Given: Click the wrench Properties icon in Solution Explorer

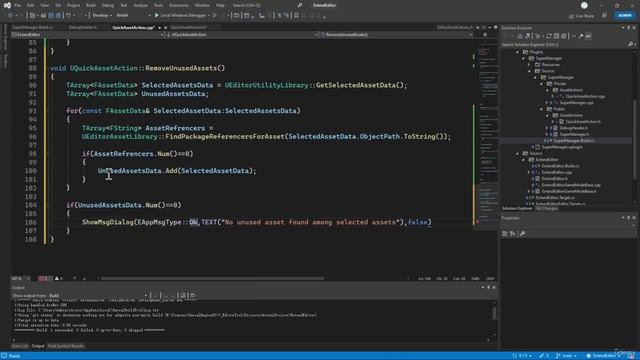Looking at the screenshot, I should click(581, 36).
